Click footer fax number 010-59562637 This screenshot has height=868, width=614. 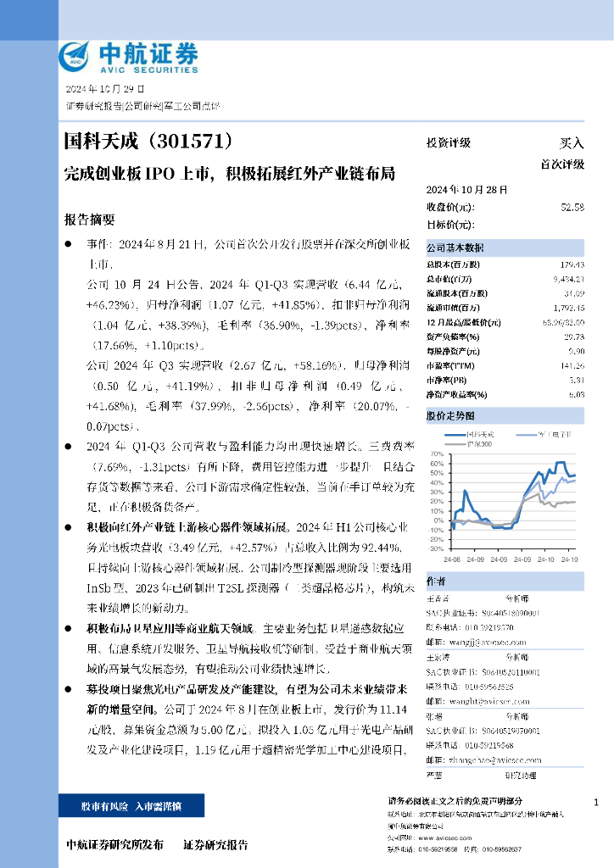coord(501,849)
